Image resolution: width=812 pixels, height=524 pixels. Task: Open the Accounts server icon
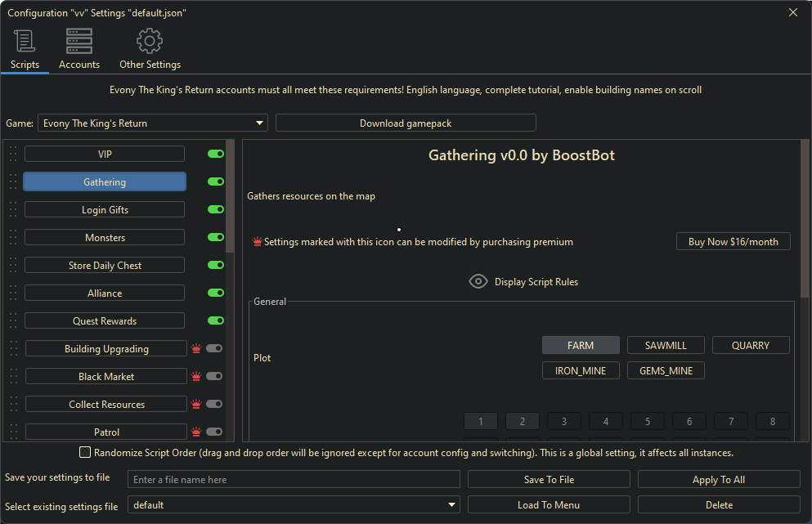point(79,41)
